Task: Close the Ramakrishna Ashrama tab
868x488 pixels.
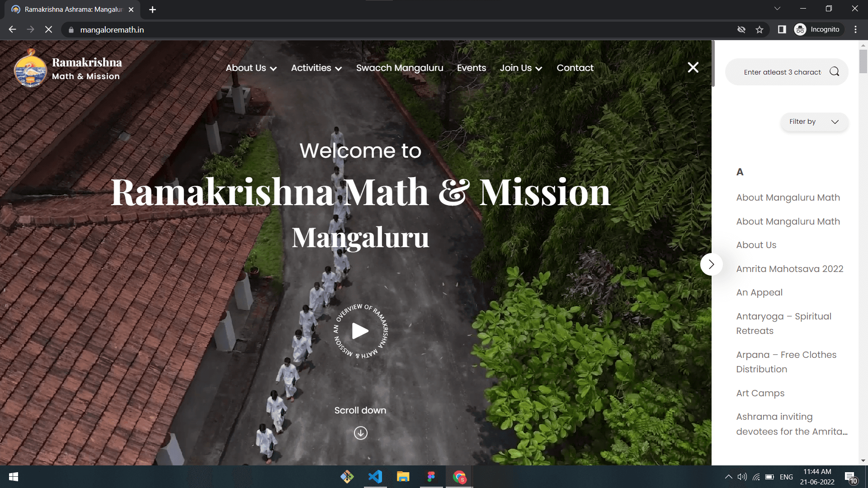Action: [131, 9]
